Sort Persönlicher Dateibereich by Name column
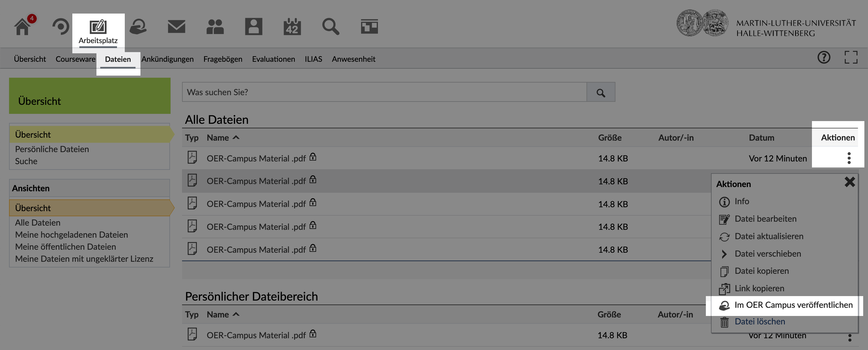The height and width of the screenshot is (350, 868). coord(218,315)
